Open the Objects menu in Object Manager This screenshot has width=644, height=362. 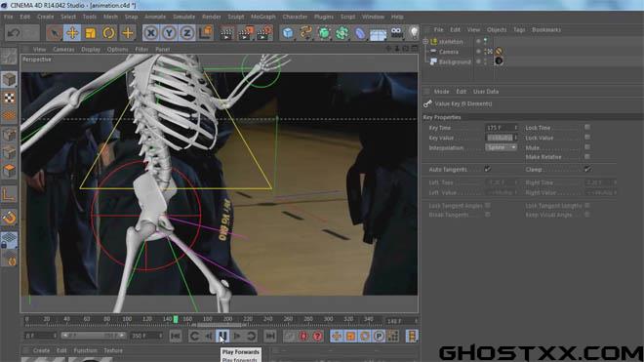point(497,29)
